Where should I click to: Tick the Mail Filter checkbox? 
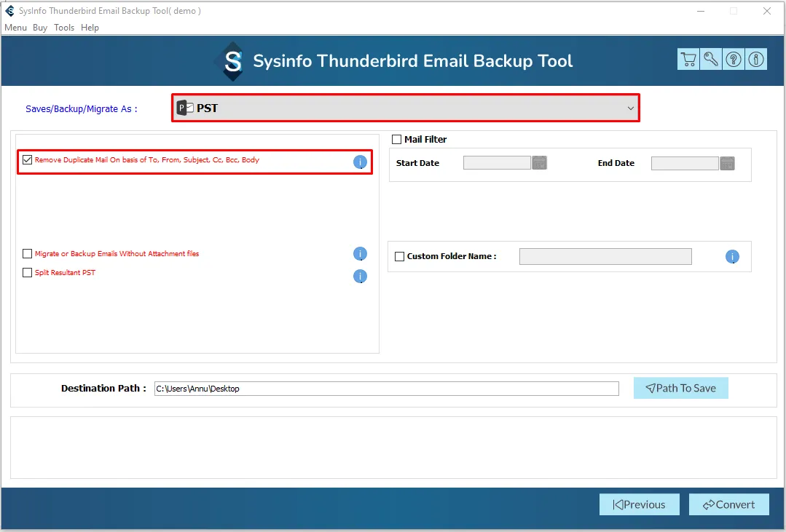pos(397,140)
